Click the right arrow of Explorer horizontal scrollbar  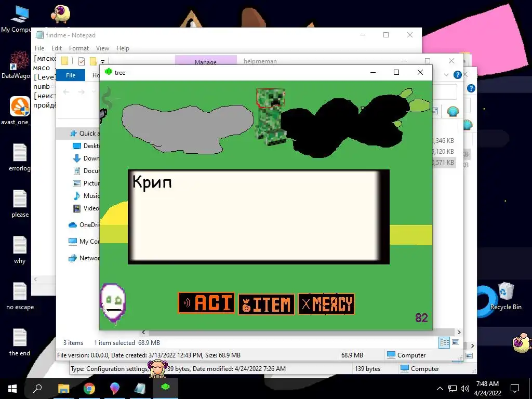click(459, 332)
